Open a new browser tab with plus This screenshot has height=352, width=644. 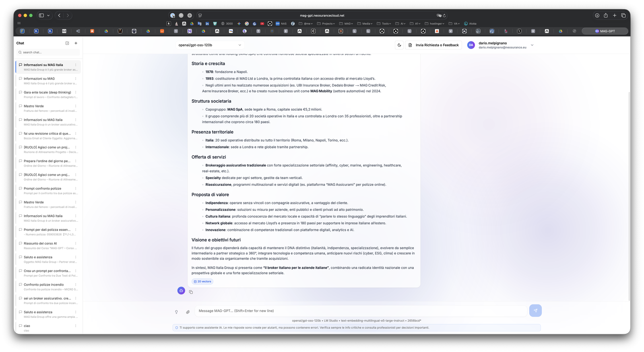tap(615, 15)
